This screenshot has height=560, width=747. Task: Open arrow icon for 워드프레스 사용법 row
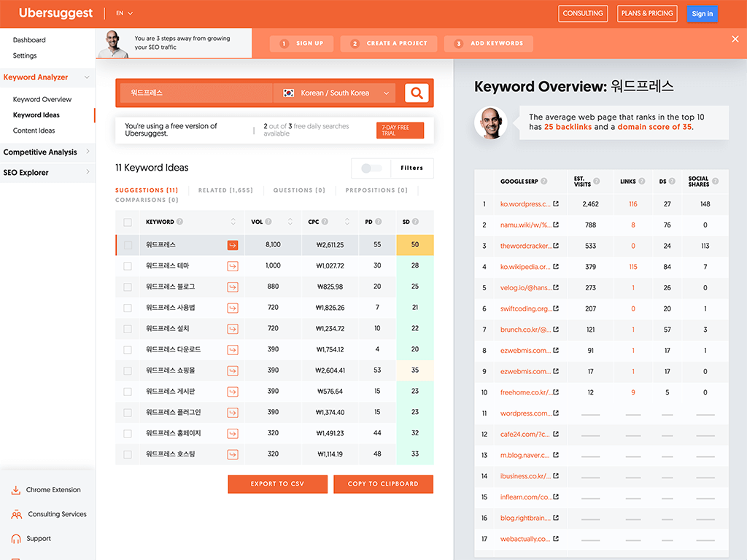coord(233,308)
